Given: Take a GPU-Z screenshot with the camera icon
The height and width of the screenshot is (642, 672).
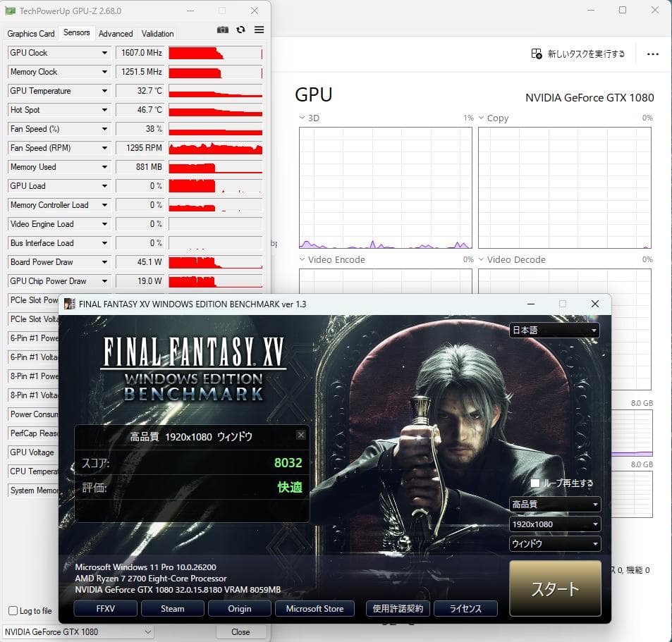Looking at the screenshot, I should point(222,30).
